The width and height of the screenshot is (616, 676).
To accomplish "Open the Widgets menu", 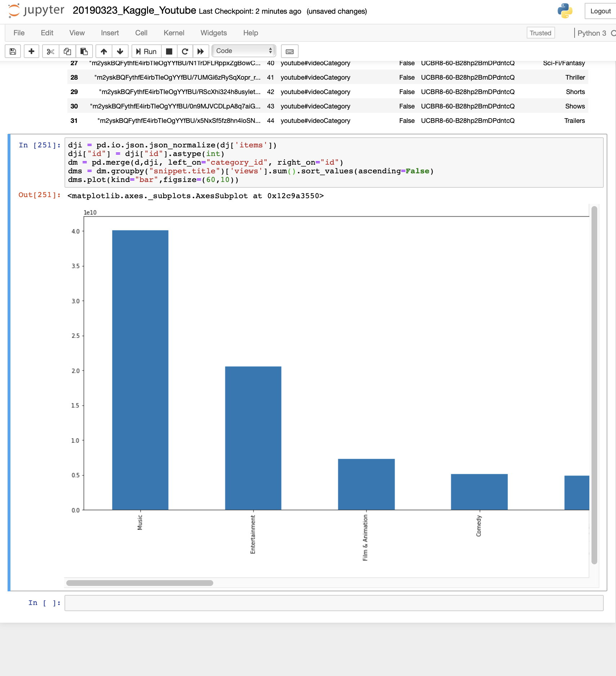I will pos(214,33).
